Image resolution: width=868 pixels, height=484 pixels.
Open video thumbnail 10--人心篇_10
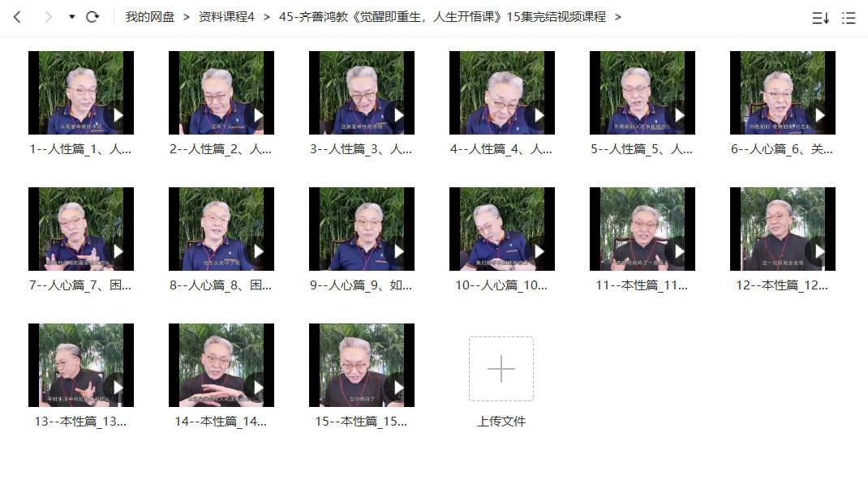502,229
